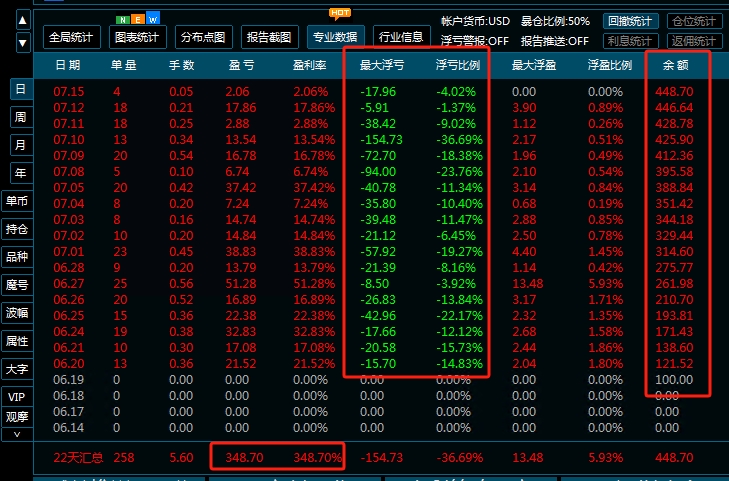Open the VIP sidebar item
The image size is (729, 481).
tap(17, 397)
